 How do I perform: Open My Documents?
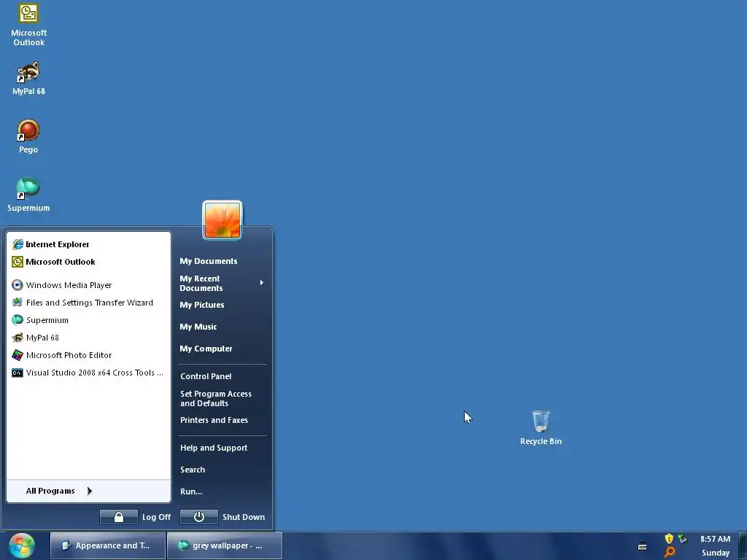coord(208,262)
